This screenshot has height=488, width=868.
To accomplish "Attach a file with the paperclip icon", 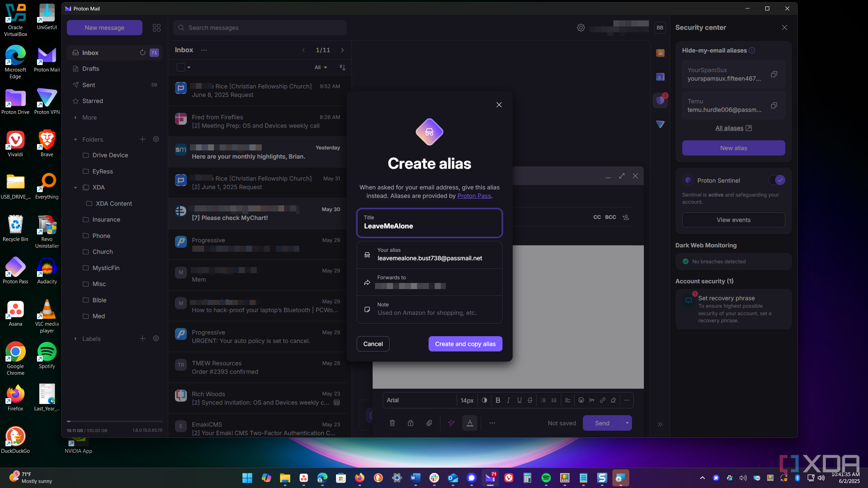I will pyautogui.click(x=429, y=423).
